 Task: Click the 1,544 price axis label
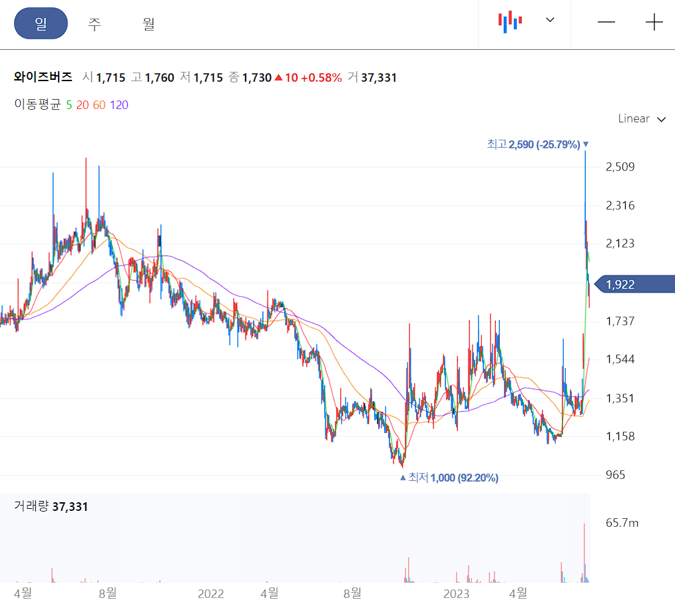pyautogui.click(x=620, y=359)
